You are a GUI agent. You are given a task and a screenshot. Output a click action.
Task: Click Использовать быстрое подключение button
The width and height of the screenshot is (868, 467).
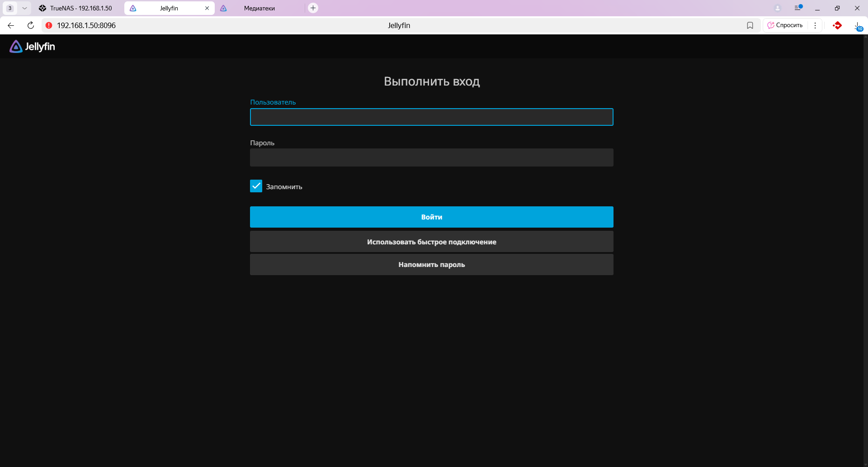coord(431,242)
